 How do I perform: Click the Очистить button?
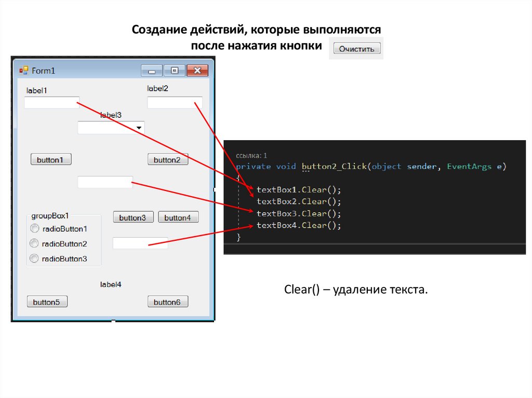[x=357, y=48]
